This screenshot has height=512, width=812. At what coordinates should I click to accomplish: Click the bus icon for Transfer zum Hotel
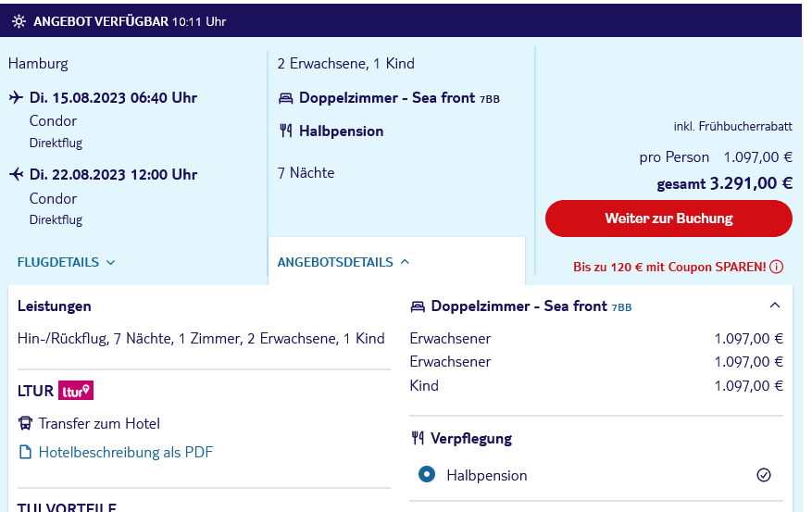tap(25, 423)
